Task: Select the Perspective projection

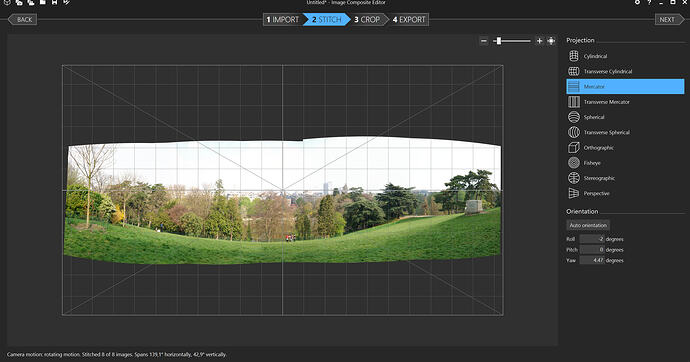Action: (625, 193)
